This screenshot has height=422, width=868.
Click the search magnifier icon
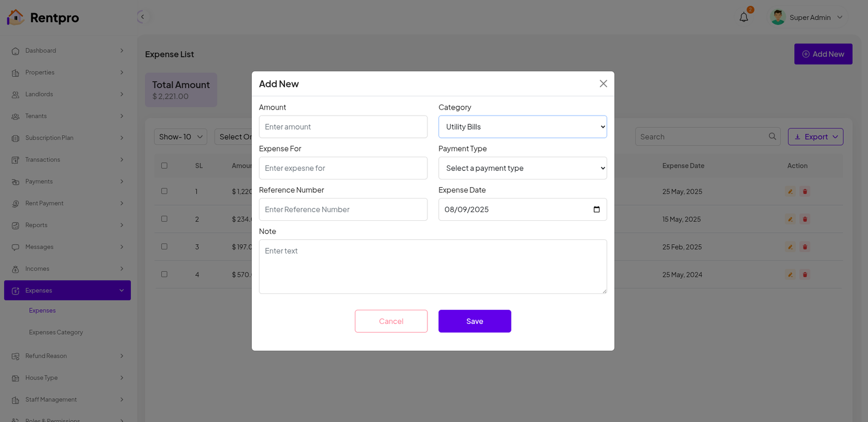click(x=772, y=137)
